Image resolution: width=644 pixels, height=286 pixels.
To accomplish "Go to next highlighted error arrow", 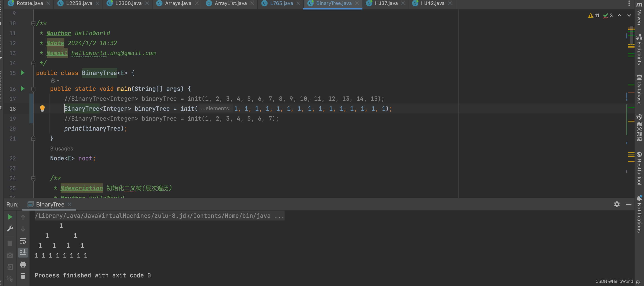I will (629, 16).
